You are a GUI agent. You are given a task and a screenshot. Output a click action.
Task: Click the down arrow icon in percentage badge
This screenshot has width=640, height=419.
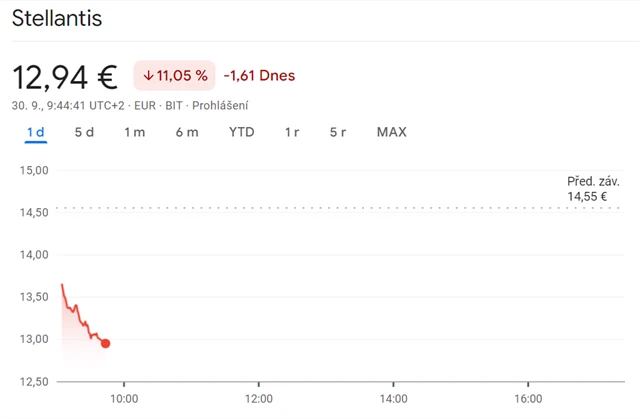[149, 76]
